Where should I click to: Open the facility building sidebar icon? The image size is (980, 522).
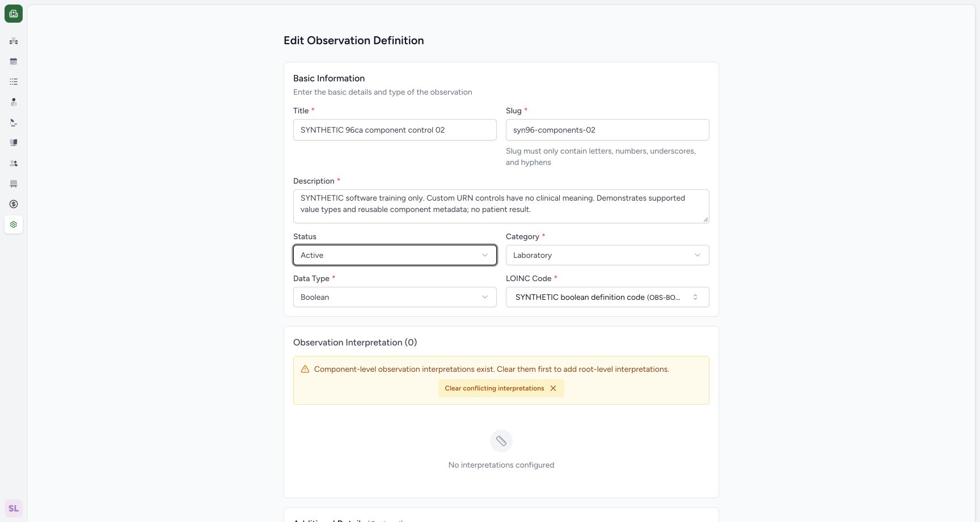coord(14,41)
